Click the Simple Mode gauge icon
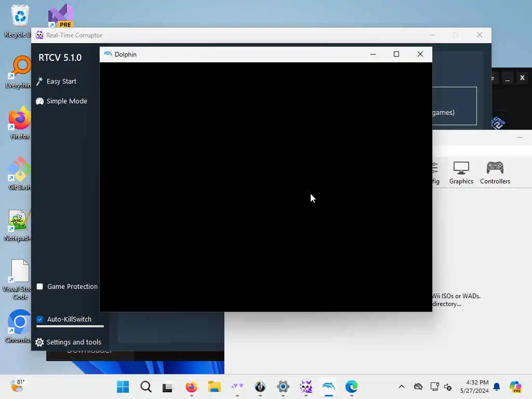This screenshot has width=532, height=399. click(39, 101)
